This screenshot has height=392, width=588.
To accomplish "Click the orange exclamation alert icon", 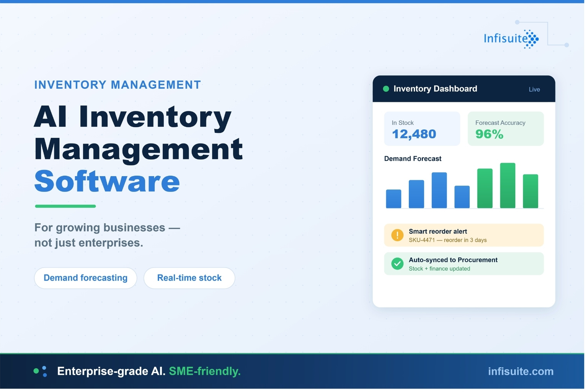I will click(397, 235).
